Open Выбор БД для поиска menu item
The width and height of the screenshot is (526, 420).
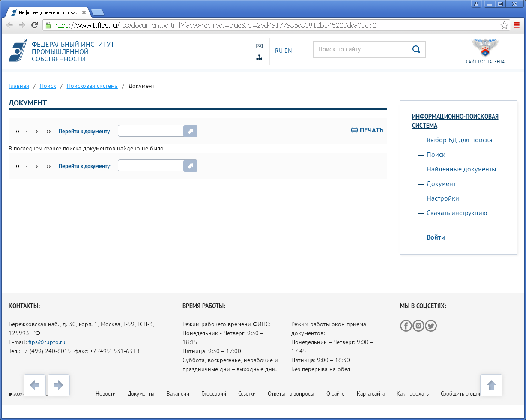(x=459, y=140)
